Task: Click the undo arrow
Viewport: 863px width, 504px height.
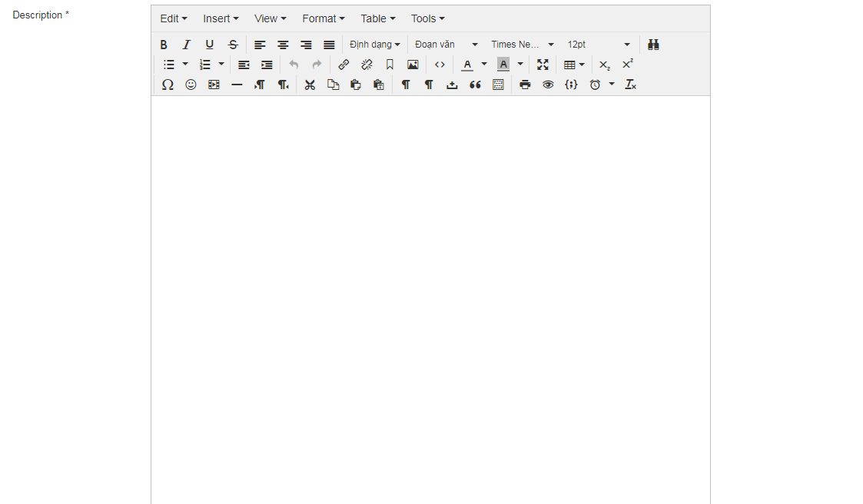Action: (294, 65)
